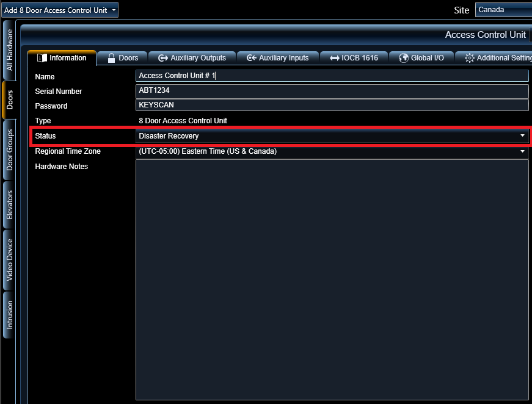
Task: Click the padlock icon on the Doors tab
Action: 111,58
